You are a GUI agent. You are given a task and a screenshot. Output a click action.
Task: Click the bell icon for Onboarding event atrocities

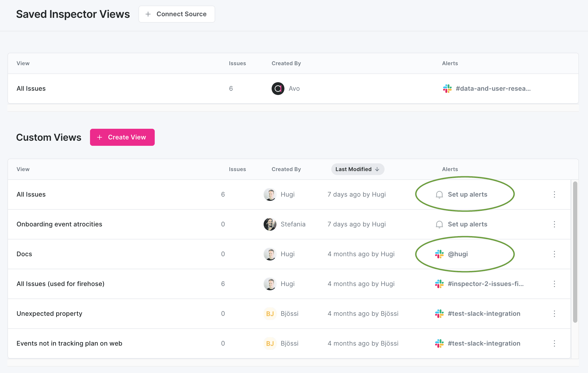[439, 224]
